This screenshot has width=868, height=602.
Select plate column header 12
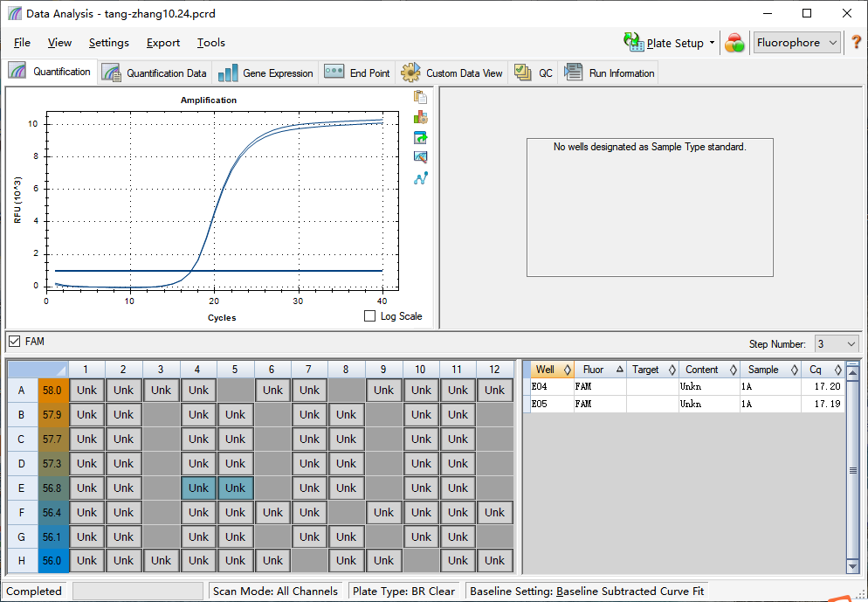[x=494, y=370]
